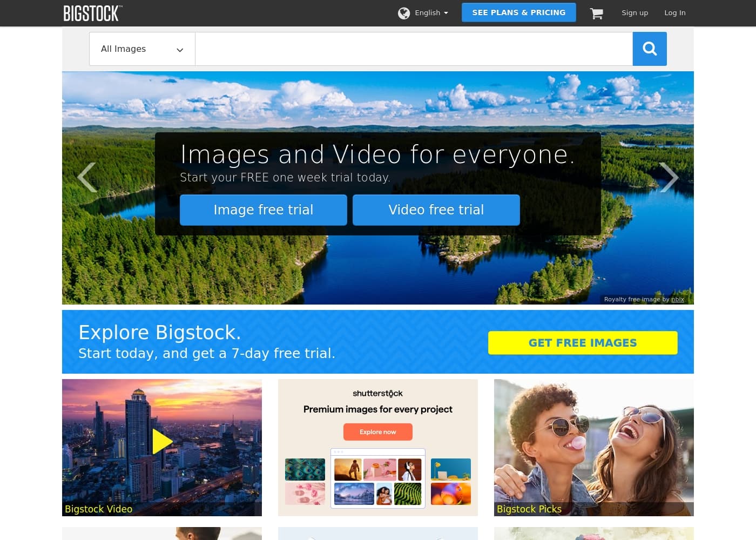Open the Bigstock Picks thumbnail
Screen dimensions: 756x540
pos(593,447)
